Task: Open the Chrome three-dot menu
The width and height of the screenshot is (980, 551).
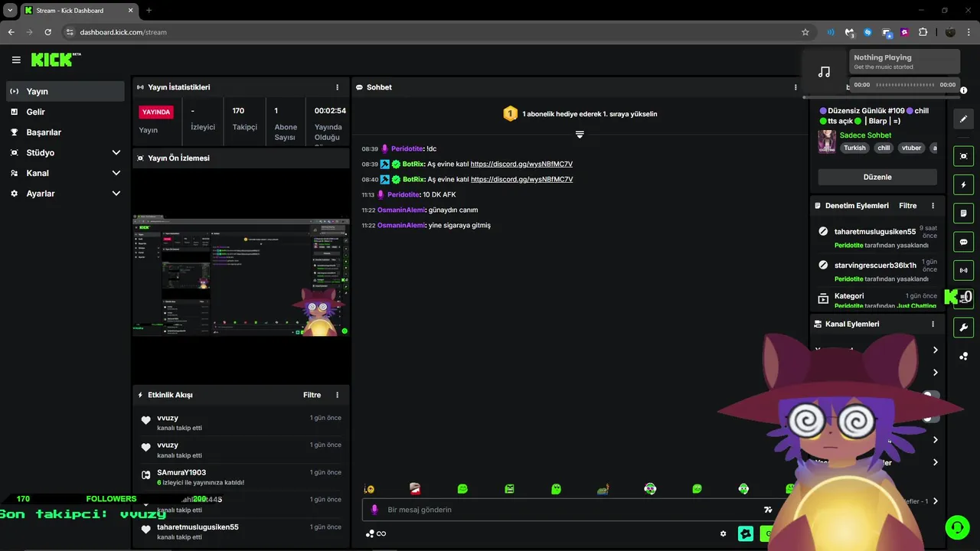Action: coord(970,32)
